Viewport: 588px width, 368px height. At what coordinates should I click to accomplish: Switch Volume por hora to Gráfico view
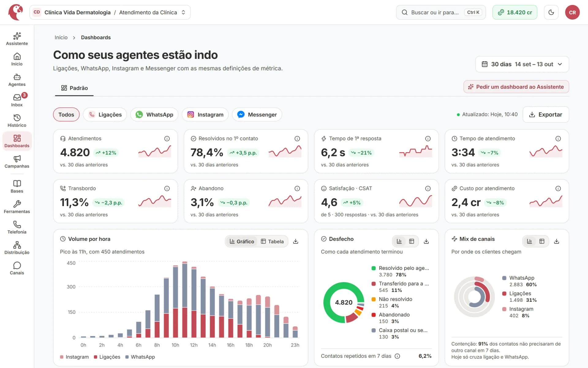pos(242,241)
